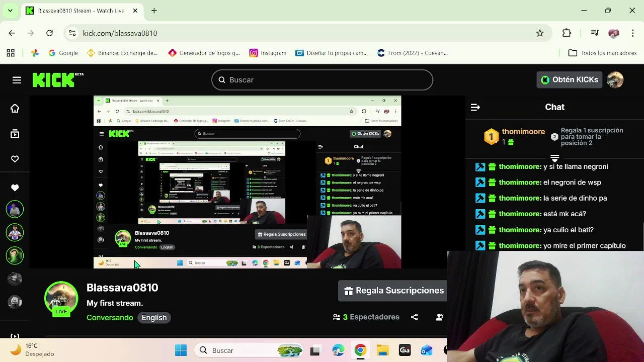The image size is (644, 362).
Task: Open tab search dropdown arrow
Action: pos(10,11)
